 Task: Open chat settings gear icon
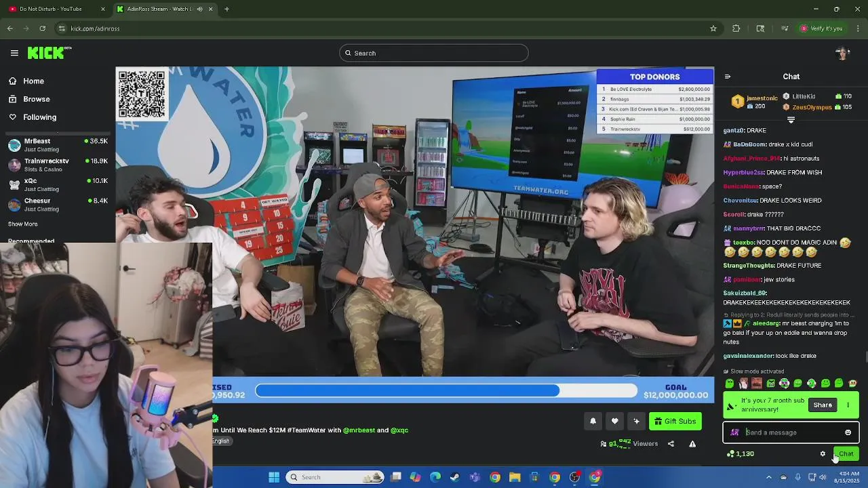[x=823, y=454]
